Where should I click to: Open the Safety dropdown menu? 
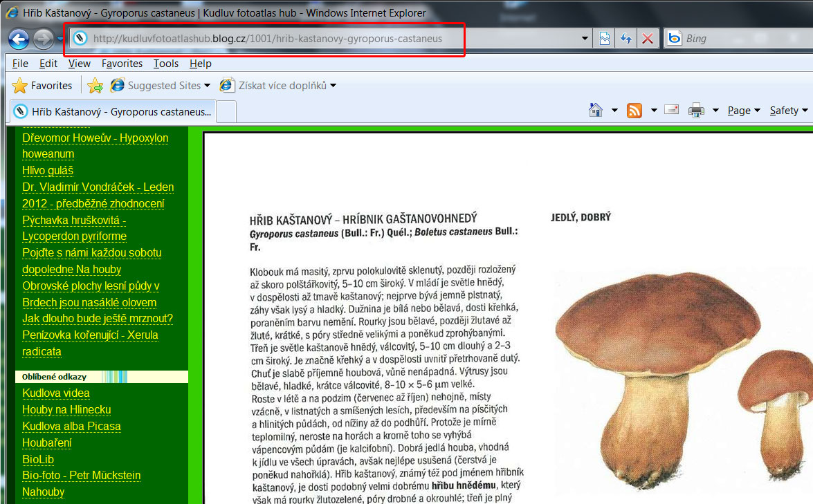pos(788,111)
